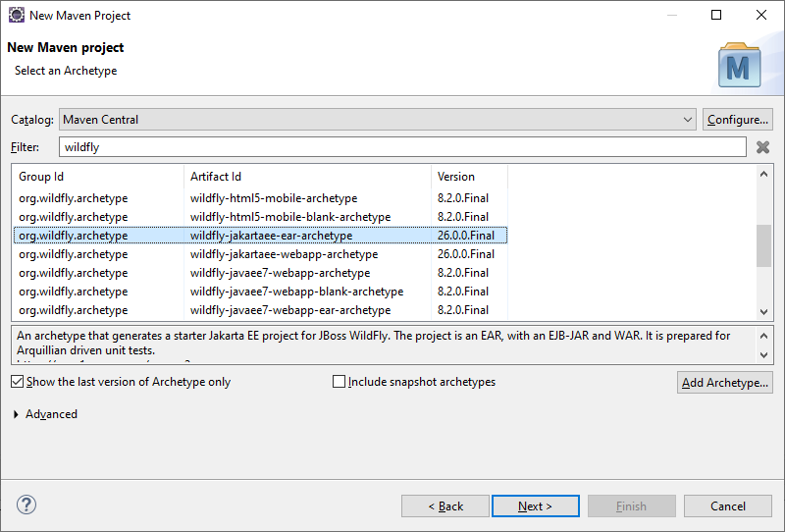785x532 pixels.
Task: Open help with the question mark icon
Action: pyautogui.click(x=26, y=505)
